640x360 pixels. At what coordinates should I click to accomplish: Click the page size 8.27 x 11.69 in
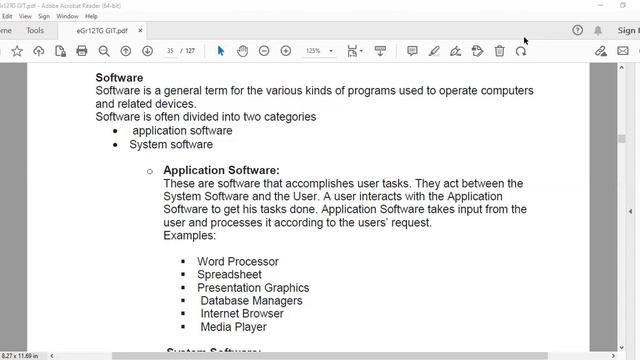(x=20, y=356)
